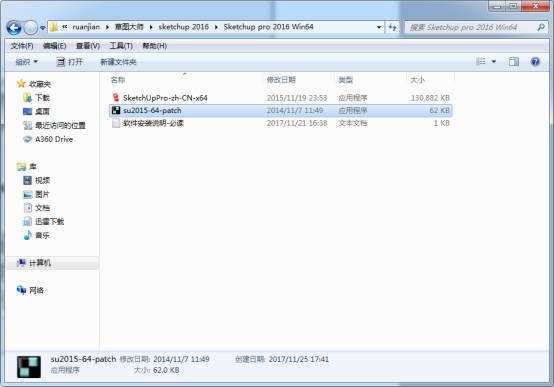Click the date 2017/11/21 16:38

(x=297, y=123)
